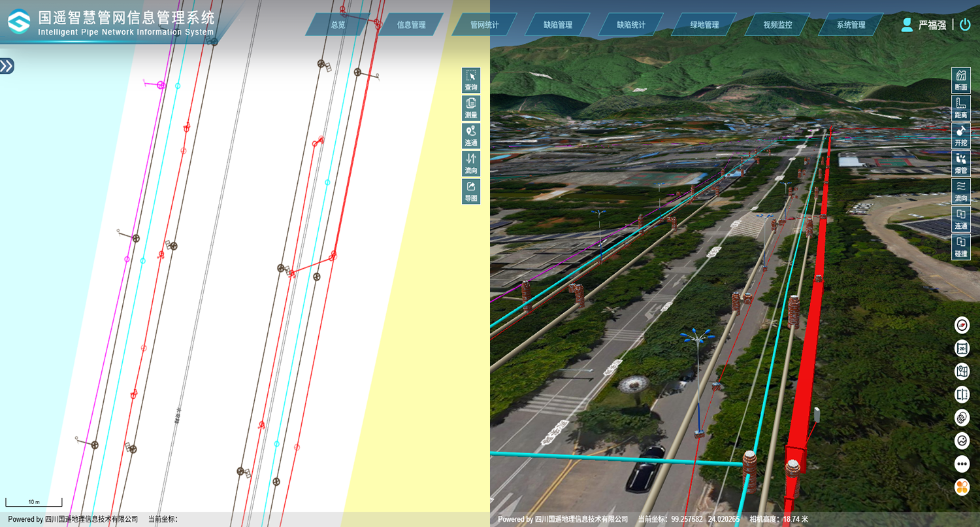This screenshot has height=527, width=980.
Task: Open the orange four-petal app menu
Action: tap(962, 487)
